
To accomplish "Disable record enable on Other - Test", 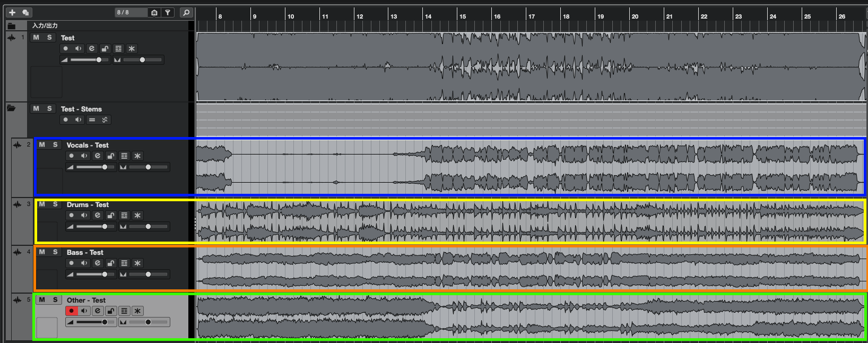I will (x=71, y=311).
